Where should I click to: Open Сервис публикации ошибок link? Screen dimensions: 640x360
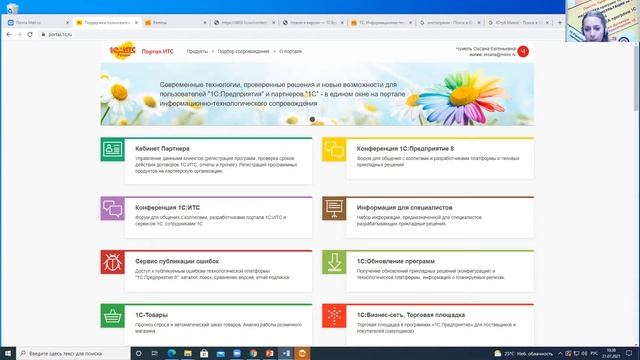[x=177, y=261]
